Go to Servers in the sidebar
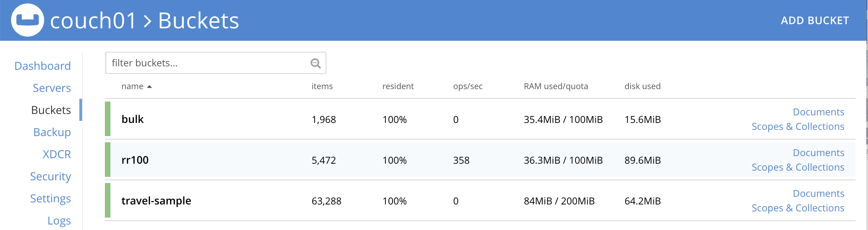The width and height of the screenshot is (868, 230). tap(52, 88)
